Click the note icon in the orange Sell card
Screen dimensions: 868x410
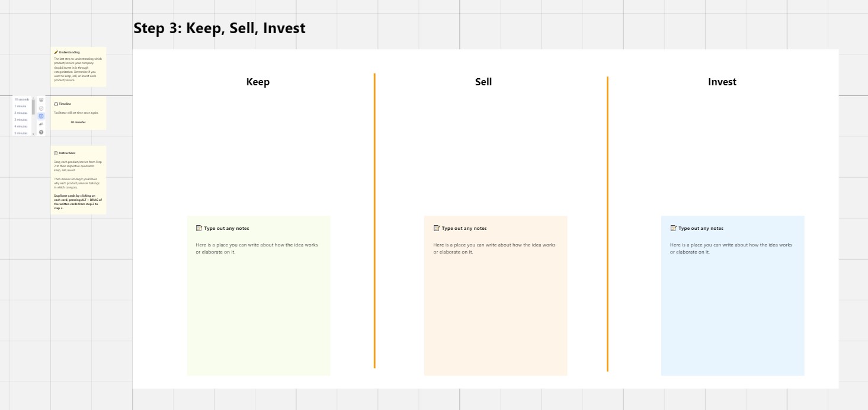(437, 228)
